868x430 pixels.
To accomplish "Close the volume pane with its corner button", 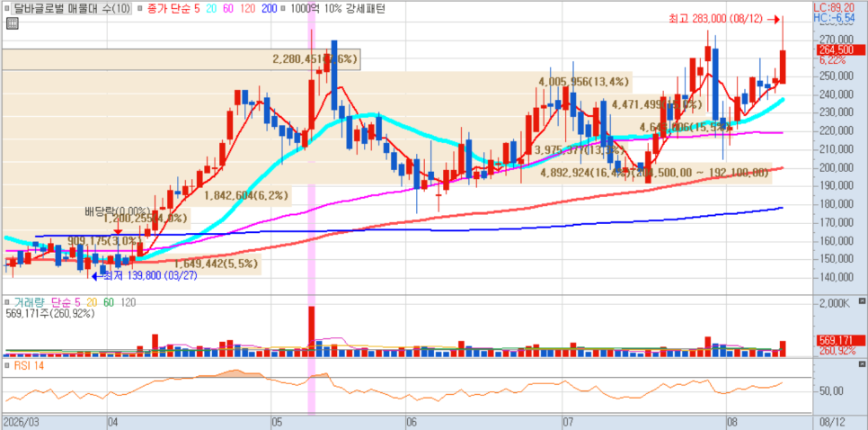I will 862,300.
